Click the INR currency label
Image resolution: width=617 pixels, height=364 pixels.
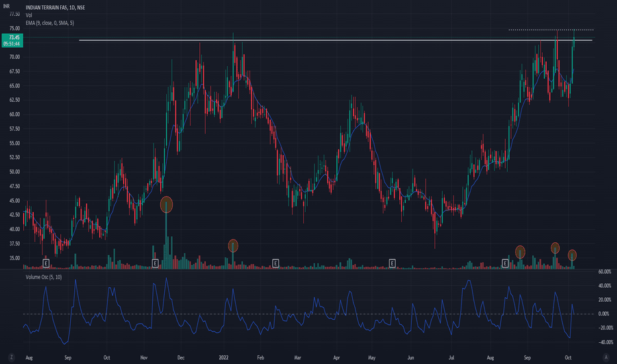(x=7, y=7)
